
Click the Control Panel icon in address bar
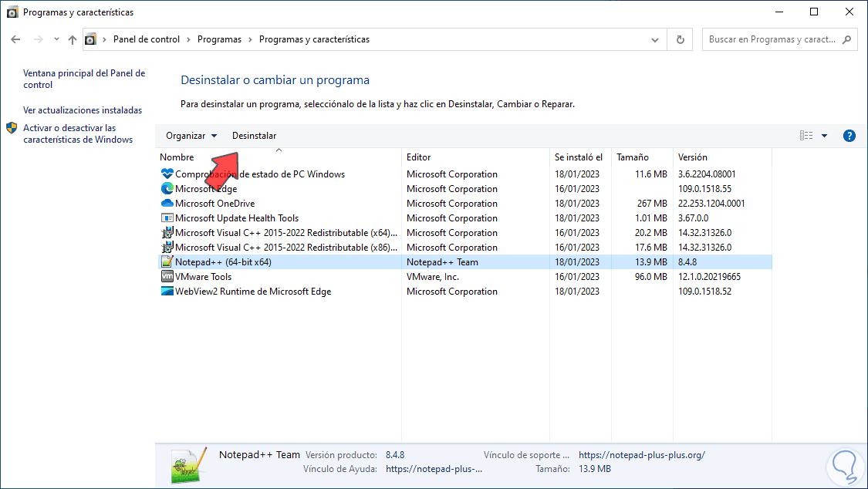click(x=91, y=39)
